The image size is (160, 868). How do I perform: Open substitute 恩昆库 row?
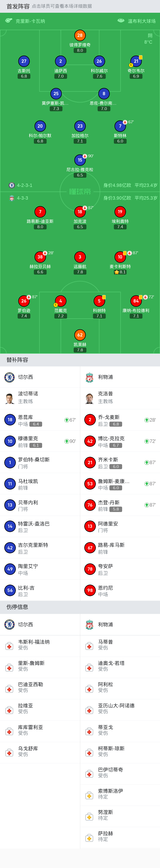(x=40, y=420)
